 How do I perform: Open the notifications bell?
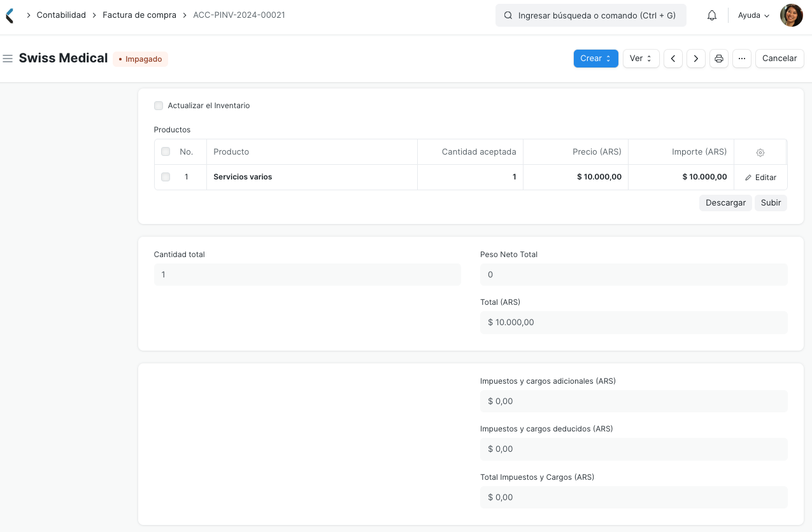[x=712, y=15]
